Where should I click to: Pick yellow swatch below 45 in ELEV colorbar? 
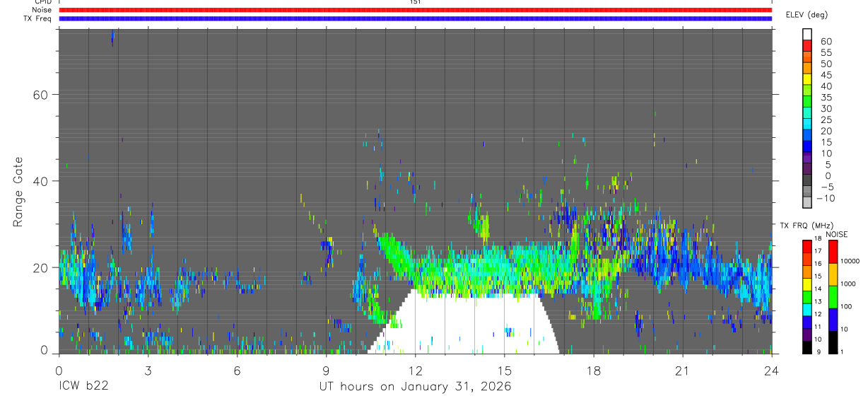pyautogui.click(x=807, y=79)
